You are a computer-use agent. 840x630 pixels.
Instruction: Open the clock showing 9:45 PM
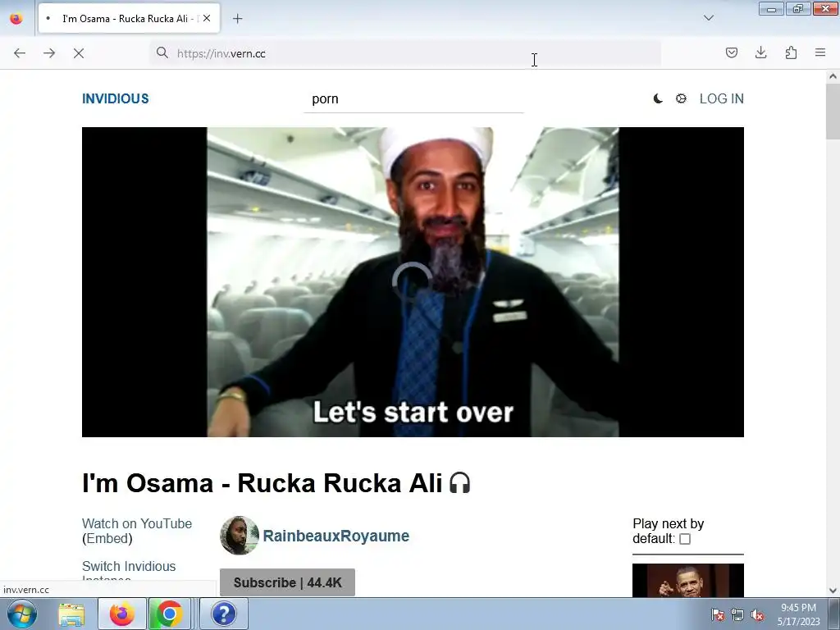pyautogui.click(x=798, y=614)
